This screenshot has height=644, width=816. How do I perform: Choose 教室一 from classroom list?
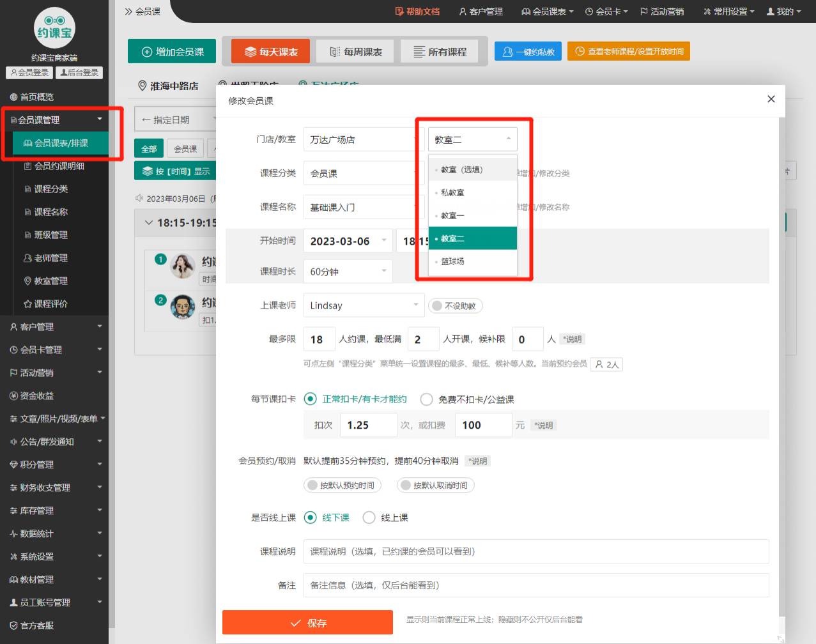click(x=473, y=215)
